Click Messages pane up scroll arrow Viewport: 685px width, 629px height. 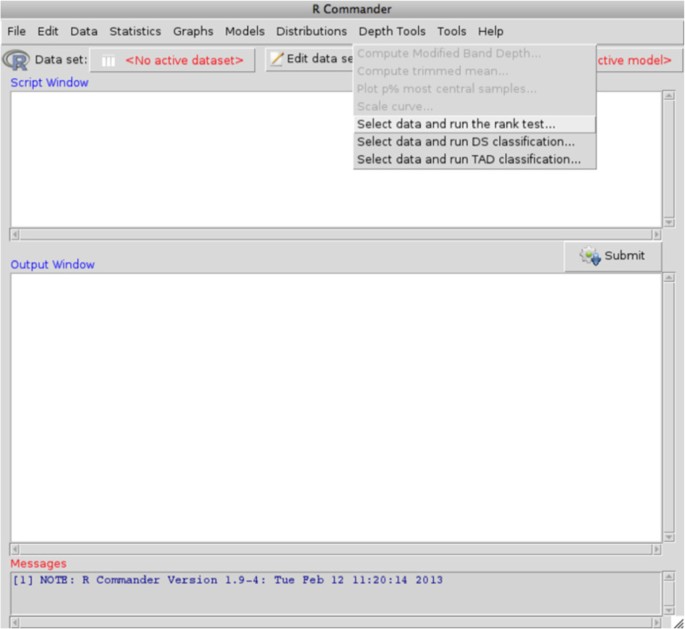tap(669, 577)
